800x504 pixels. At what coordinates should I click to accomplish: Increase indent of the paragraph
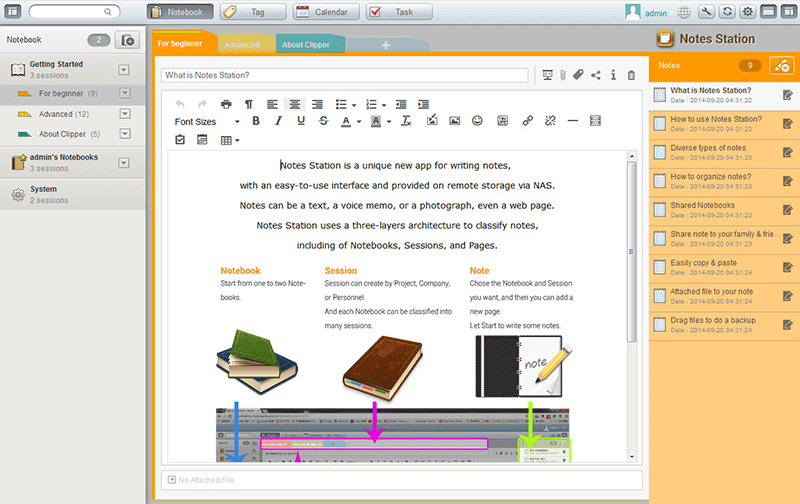(x=423, y=104)
